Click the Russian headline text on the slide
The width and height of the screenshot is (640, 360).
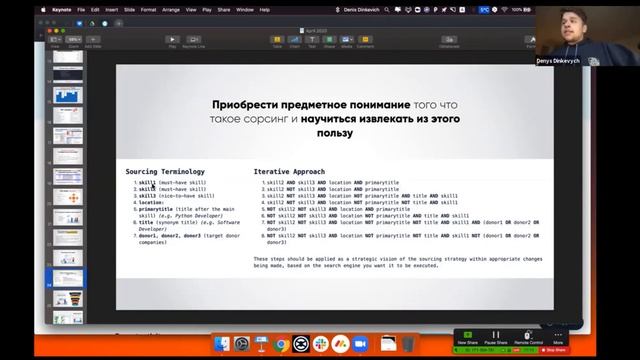coord(335,119)
